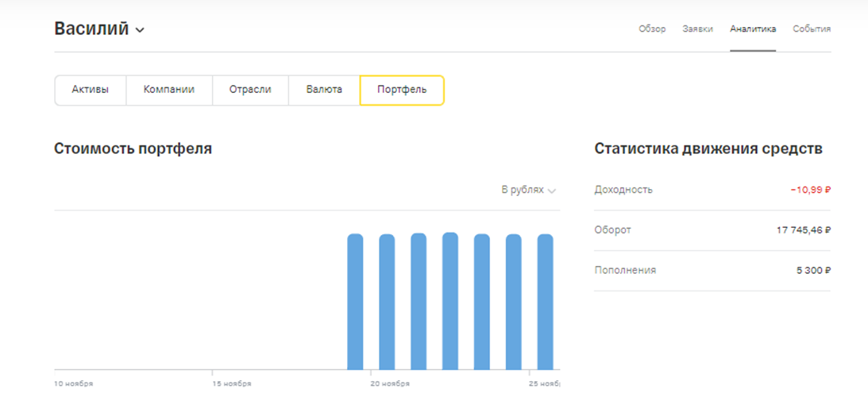Choose the Валюта segment
Image resolution: width=868 pixels, height=416 pixels.
point(324,90)
